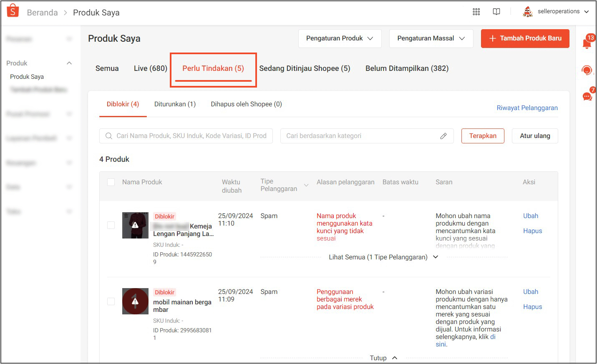This screenshot has width=597, height=364.
Task: Open the customer support headset icon
Action: (x=587, y=70)
